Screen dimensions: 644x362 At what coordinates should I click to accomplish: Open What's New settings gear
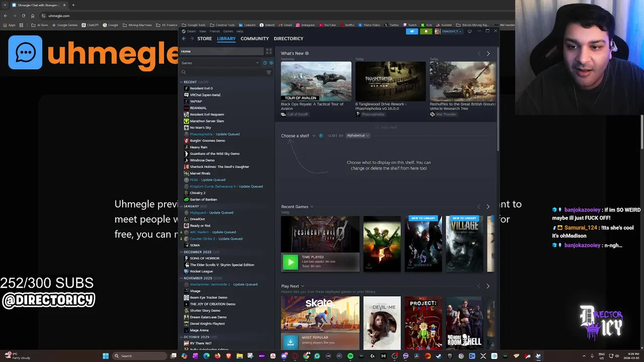click(x=307, y=53)
